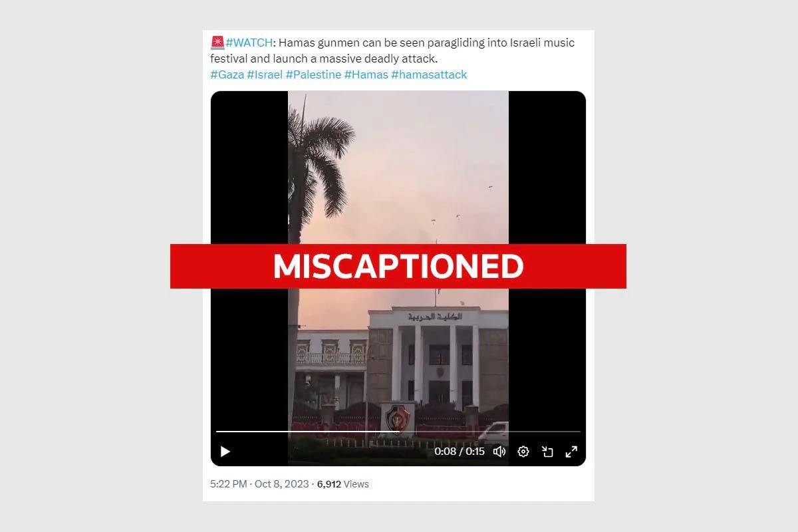Open the #hamasattack hashtag
The image size is (798, 532).
pos(429,74)
